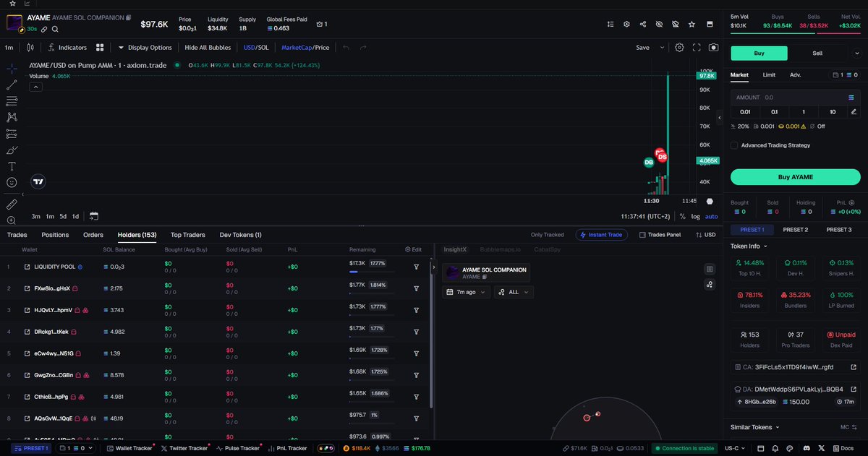Viewport: 868px width, 456px height.
Task: Edit the quick amount presets
Action: click(854, 112)
